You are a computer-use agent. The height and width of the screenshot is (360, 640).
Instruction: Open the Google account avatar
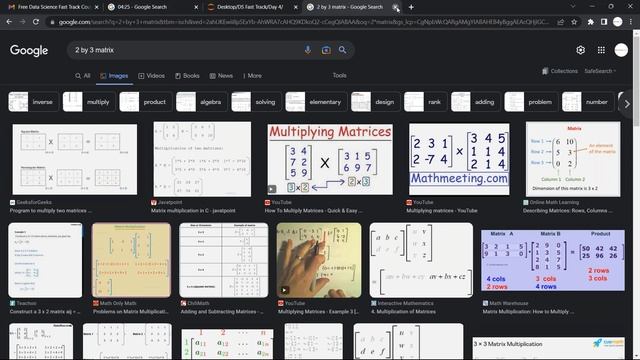(621, 50)
